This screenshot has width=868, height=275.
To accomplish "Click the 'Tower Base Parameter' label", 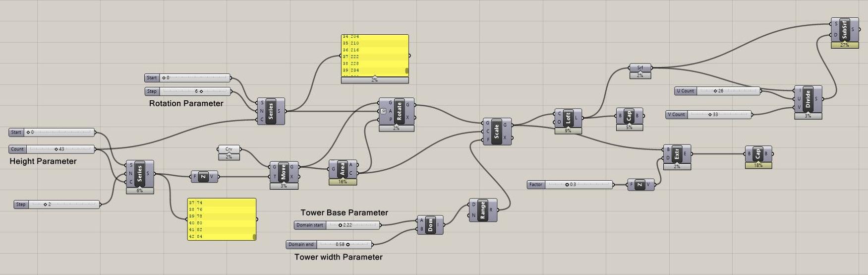I will (345, 212).
